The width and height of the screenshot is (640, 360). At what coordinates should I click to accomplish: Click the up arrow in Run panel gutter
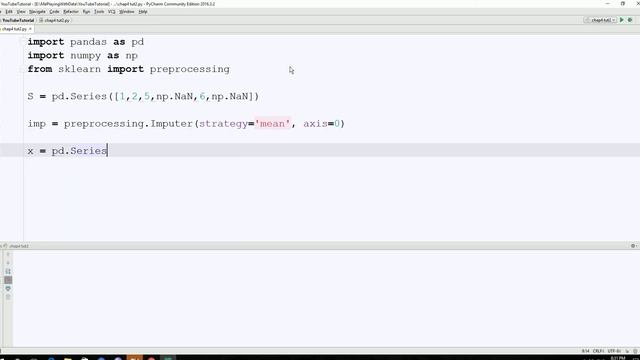[x=8, y=254]
